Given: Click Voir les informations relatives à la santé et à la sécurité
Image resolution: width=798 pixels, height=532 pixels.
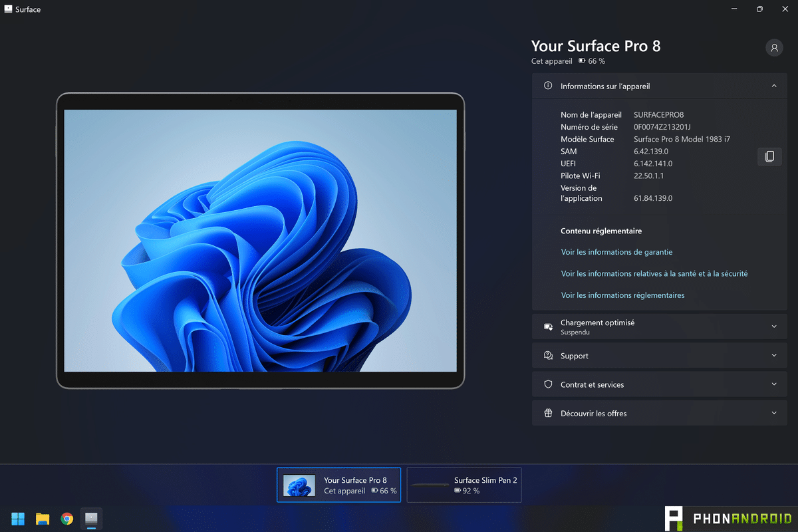Looking at the screenshot, I should 654,273.
